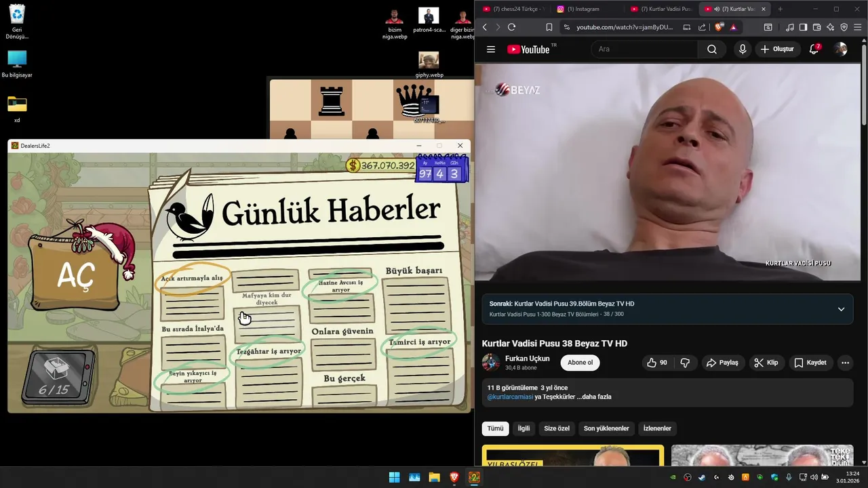Open the YouTube hamburger guide menu
868x488 pixels.
point(491,49)
